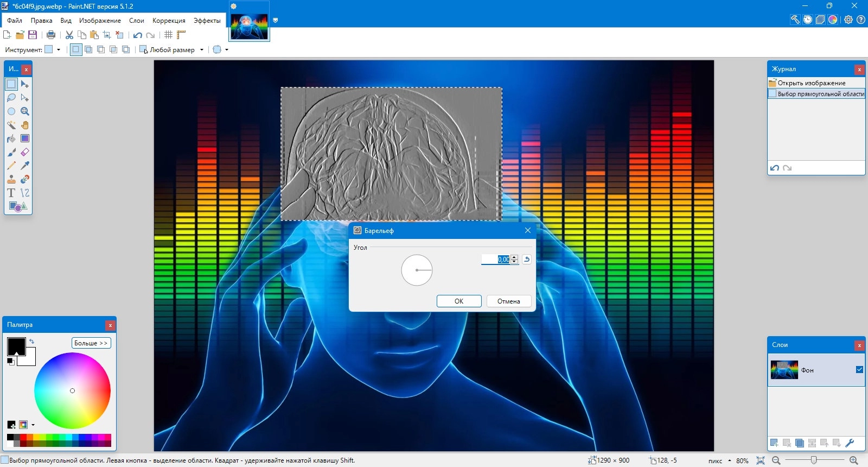
Task: Open layer properties via wrench icon
Action: [850, 443]
